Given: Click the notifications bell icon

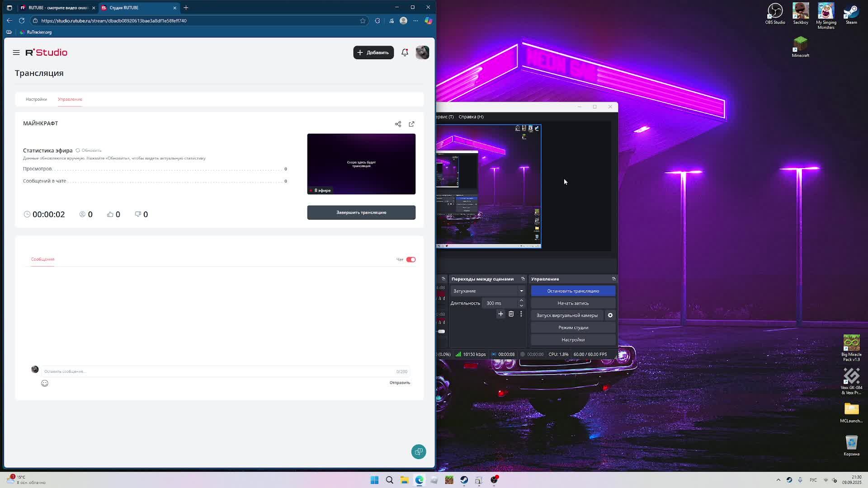Looking at the screenshot, I should pyautogui.click(x=405, y=52).
